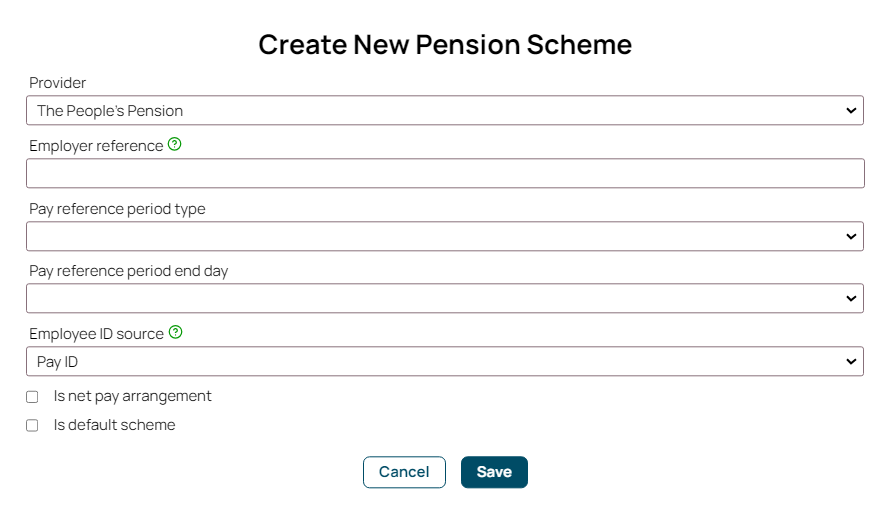Click the 'Is default scheme' label text
This screenshot has height=511, width=887.
pyautogui.click(x=114, y=424)
